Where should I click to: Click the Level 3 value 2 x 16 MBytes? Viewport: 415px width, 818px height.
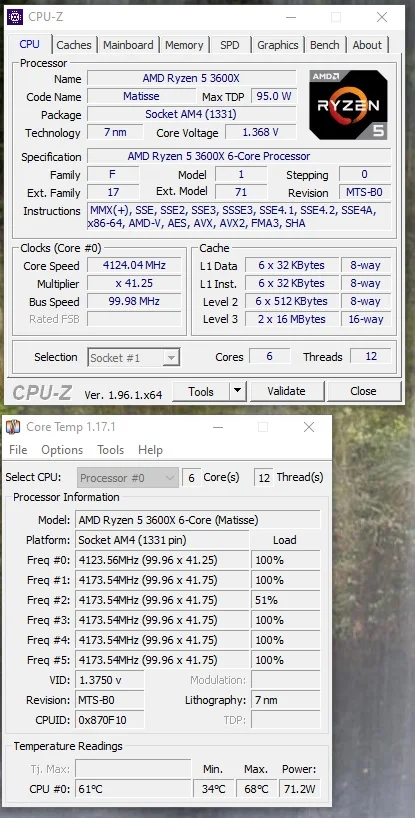[291, 319]
